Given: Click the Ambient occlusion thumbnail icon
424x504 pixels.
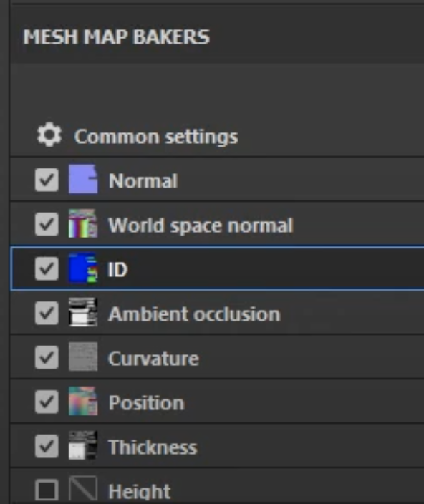Looking at the screenshot, I should (x=83, y=312).
